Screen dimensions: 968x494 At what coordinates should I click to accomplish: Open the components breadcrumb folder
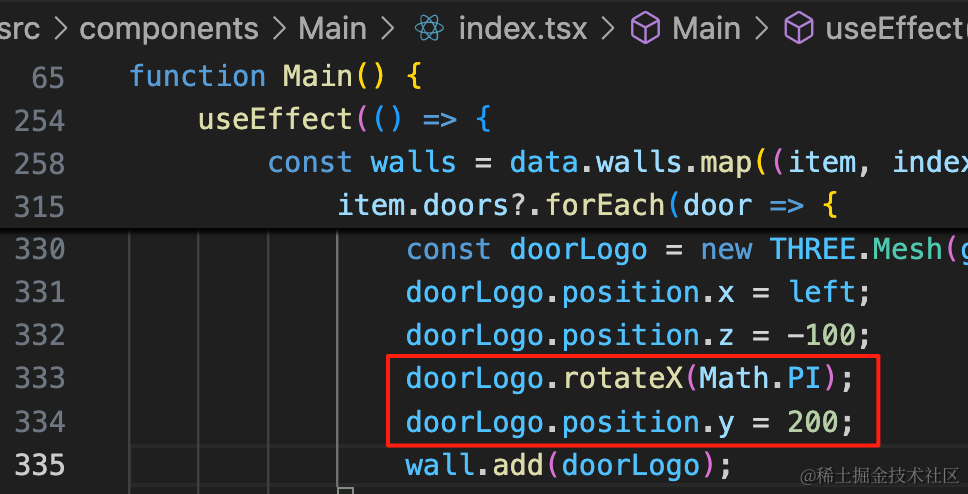click(x=169, y=29)
